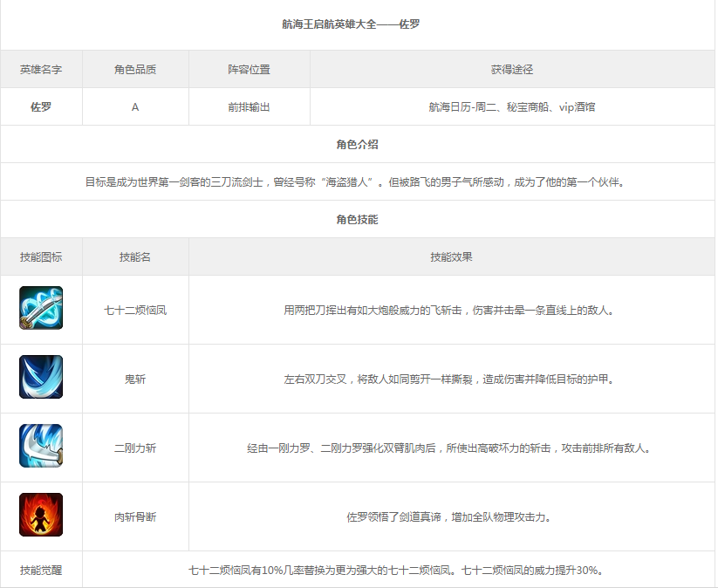Click the 角色介绍 section heading
Screen dimensions: 718x588
[x=357, y=145]
